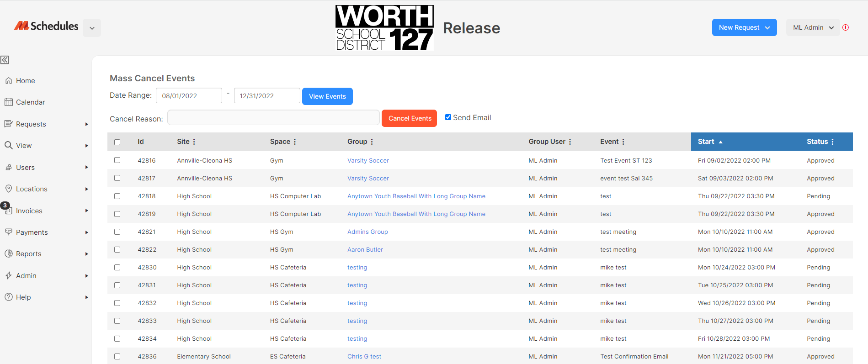Collapse the sidebar with the double-chevron icon

click(5, 60)
